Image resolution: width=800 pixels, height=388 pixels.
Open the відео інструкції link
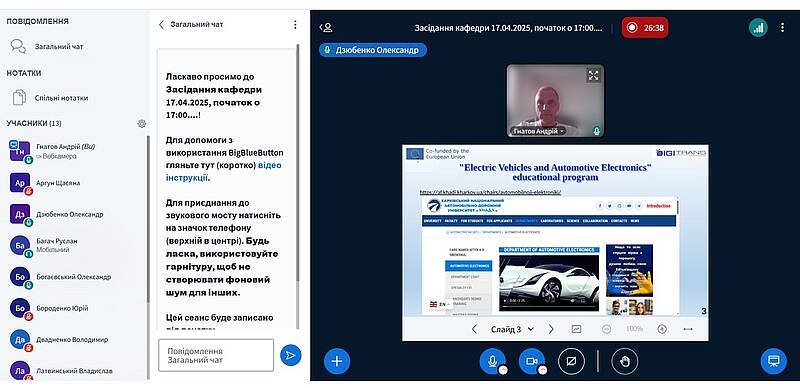[223, 172]
